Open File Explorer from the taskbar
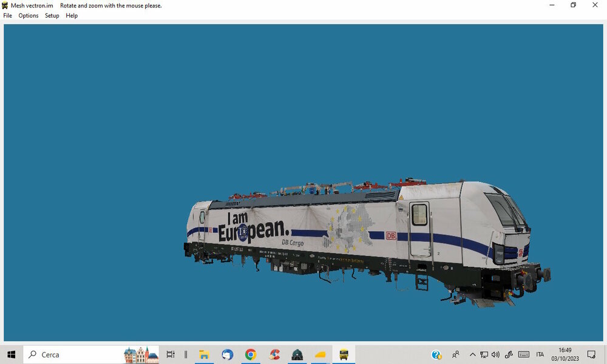This screenshot has width=607, height=364. pos(203,354)
